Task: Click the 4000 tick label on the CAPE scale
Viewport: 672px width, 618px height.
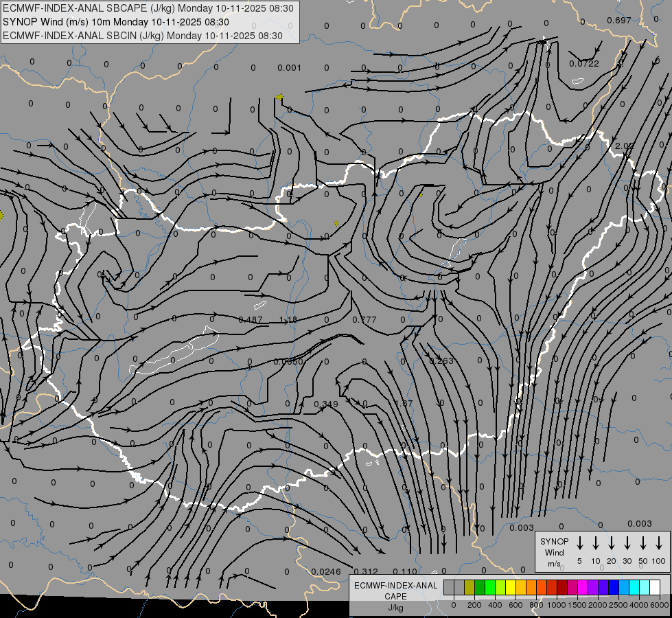Action: [639, 605]
